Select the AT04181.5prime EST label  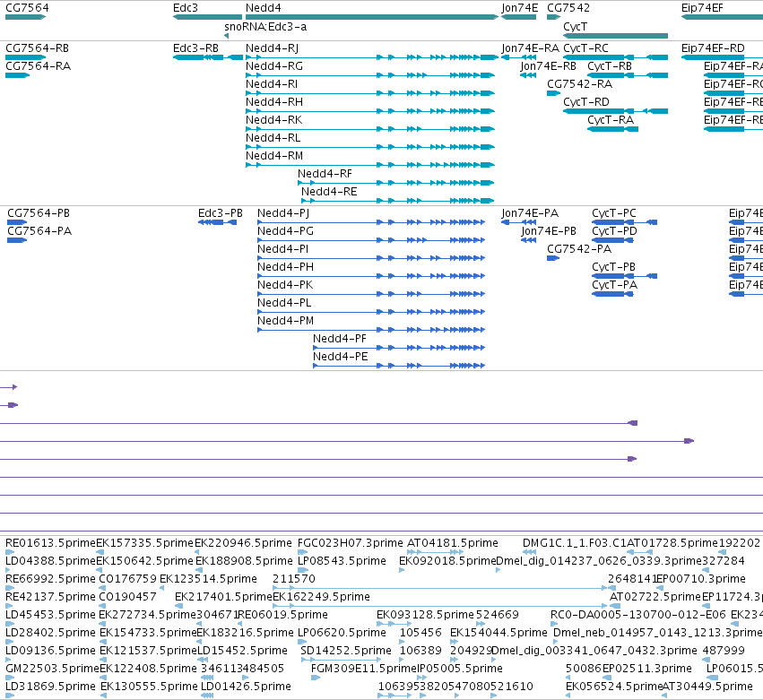click(x=453, y=543)
